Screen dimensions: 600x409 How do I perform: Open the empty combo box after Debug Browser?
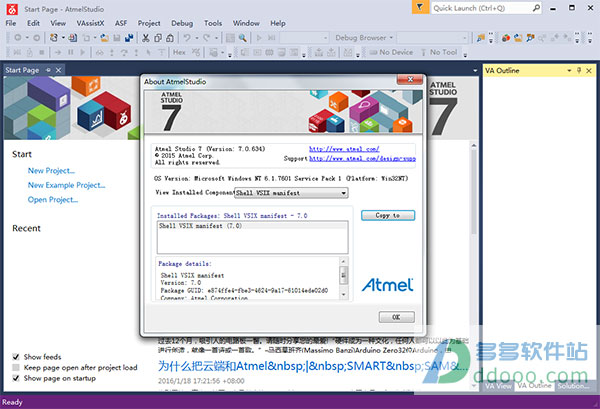[432, 37]
